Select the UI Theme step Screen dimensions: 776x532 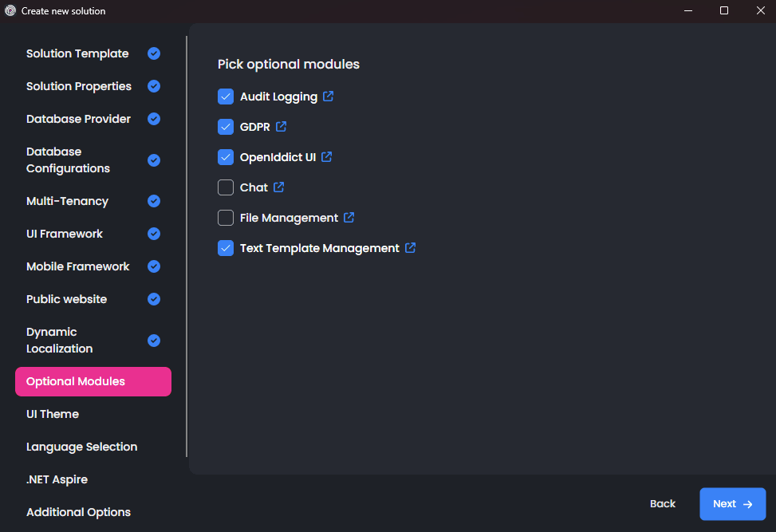[x=53, y=414]
